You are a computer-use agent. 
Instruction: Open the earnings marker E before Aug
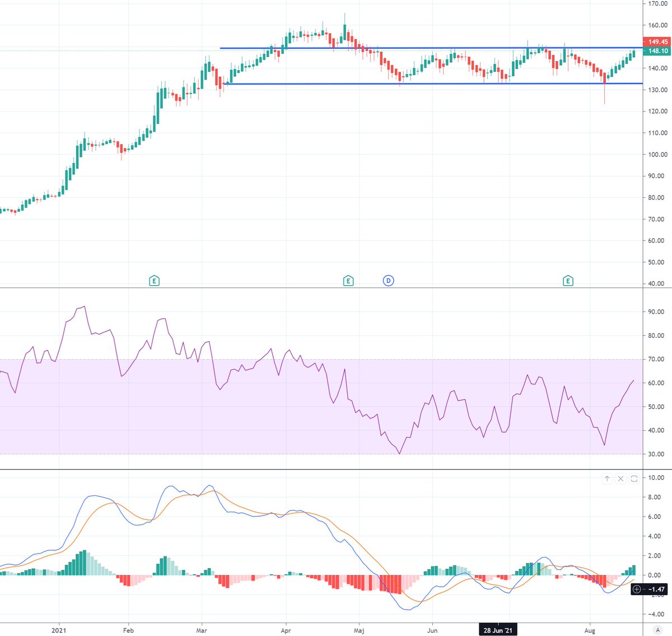(x=568, y=280)
